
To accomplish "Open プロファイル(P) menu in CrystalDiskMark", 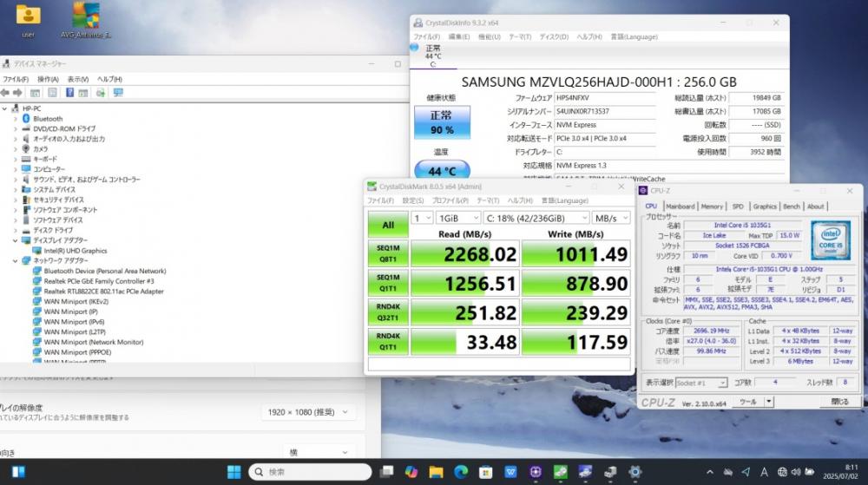I will coord(450,200).
